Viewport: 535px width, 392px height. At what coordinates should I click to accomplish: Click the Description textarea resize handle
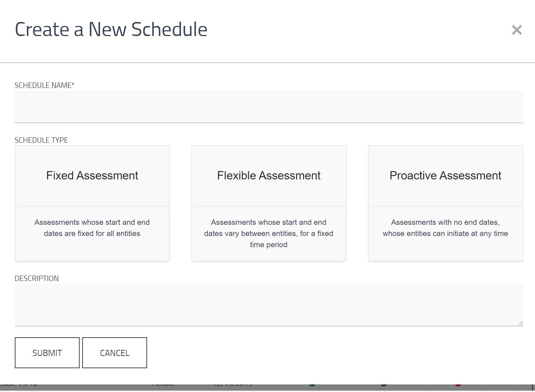(x=520, y=323)
